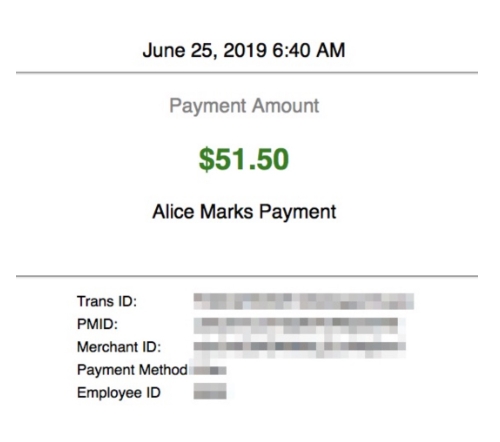Click the Trans ID label

107,301
